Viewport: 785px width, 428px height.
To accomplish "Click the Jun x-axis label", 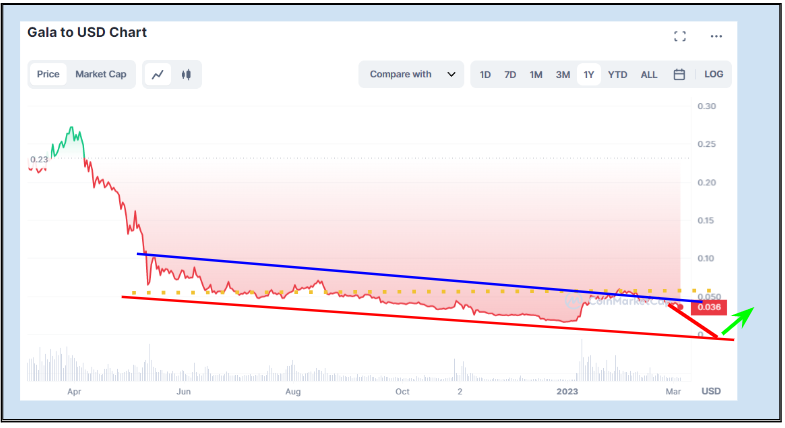I will 183,391.
